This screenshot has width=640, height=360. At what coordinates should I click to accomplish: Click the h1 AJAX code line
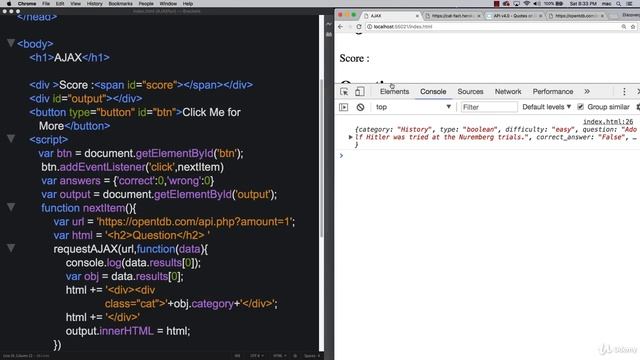click(69, 58)
